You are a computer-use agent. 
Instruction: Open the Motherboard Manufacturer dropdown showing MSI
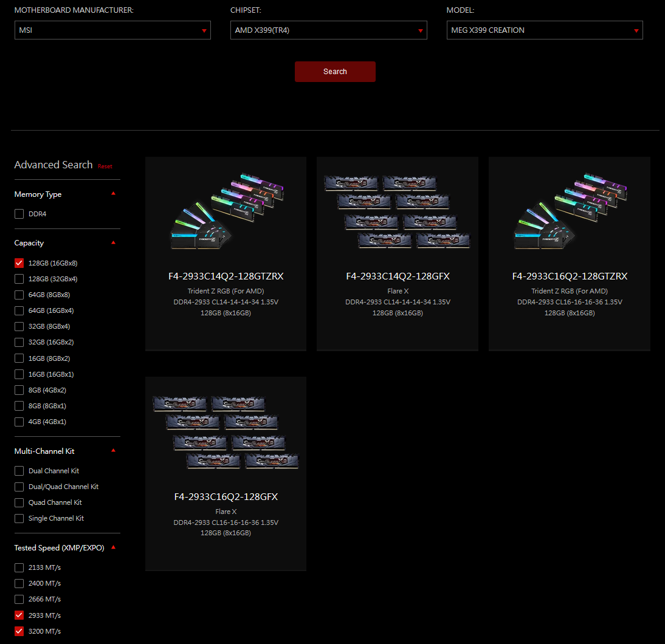tap(112, 30)
